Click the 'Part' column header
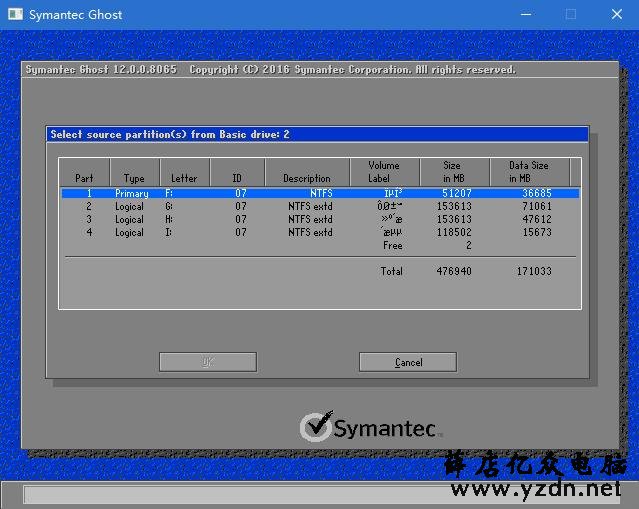This screenshot has width=639, height=509. (84, 172)
